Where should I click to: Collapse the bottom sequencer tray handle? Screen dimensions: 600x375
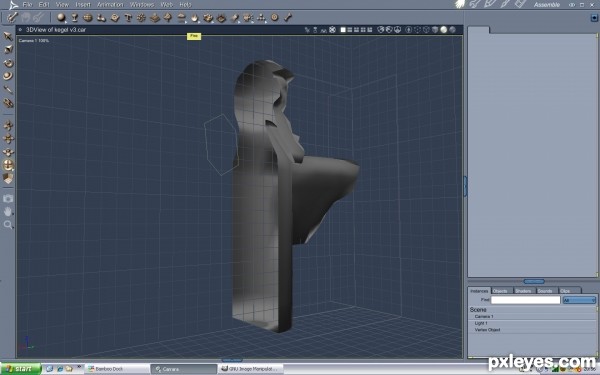232,360
